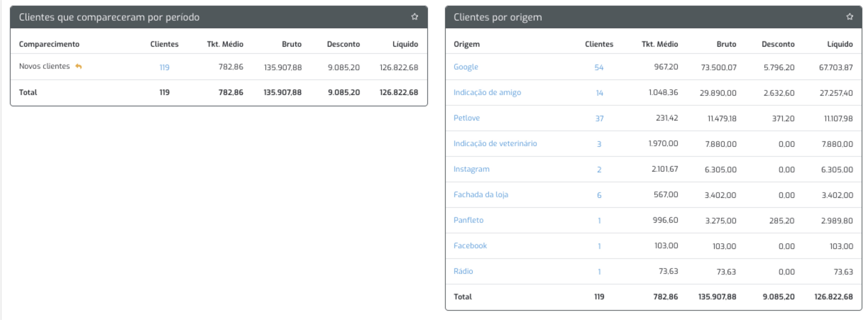The image size is (868, 320).
Task: Click the orange return arrow beside Novos clientes
Action: click(78, 66)
